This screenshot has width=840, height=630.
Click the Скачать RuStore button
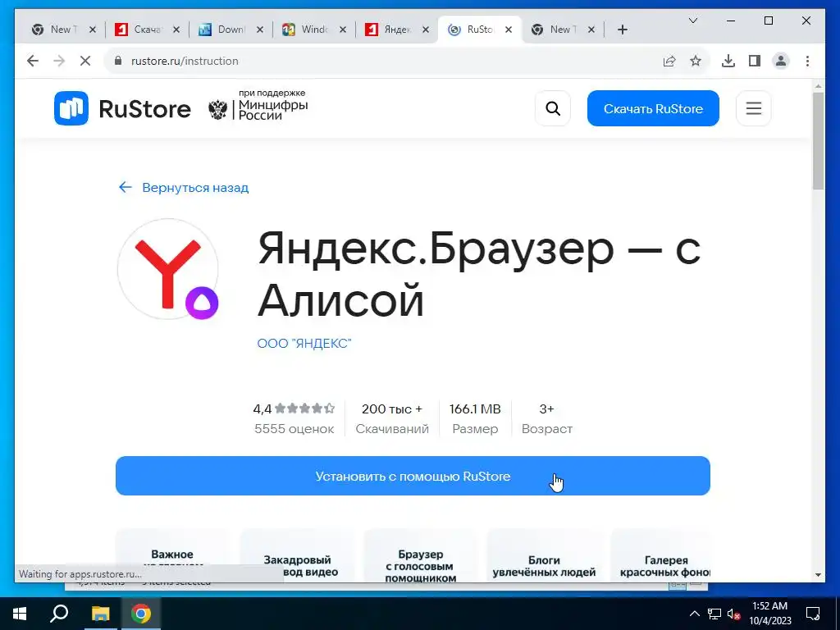[x=653, y=109]
